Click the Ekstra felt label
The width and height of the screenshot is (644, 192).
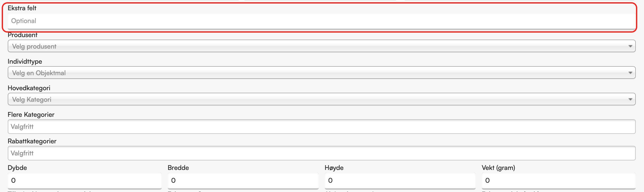click(22, 8)
